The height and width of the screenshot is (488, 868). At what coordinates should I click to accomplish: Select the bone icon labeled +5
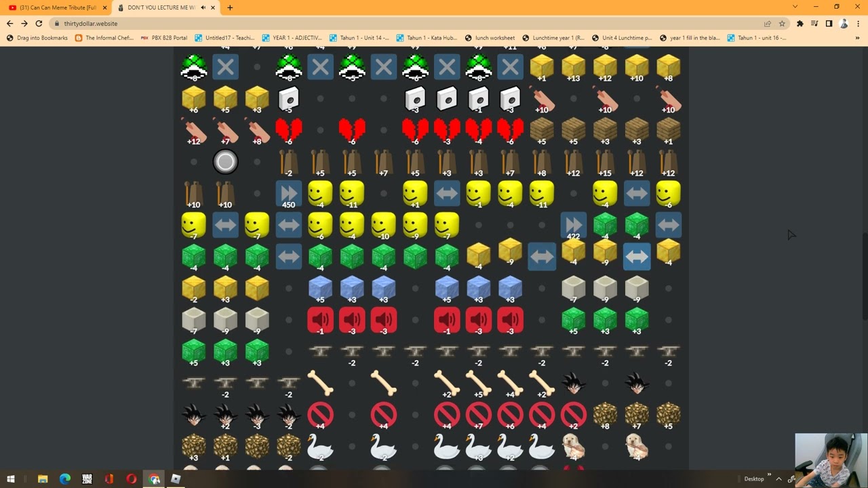(x=479, y=384)
